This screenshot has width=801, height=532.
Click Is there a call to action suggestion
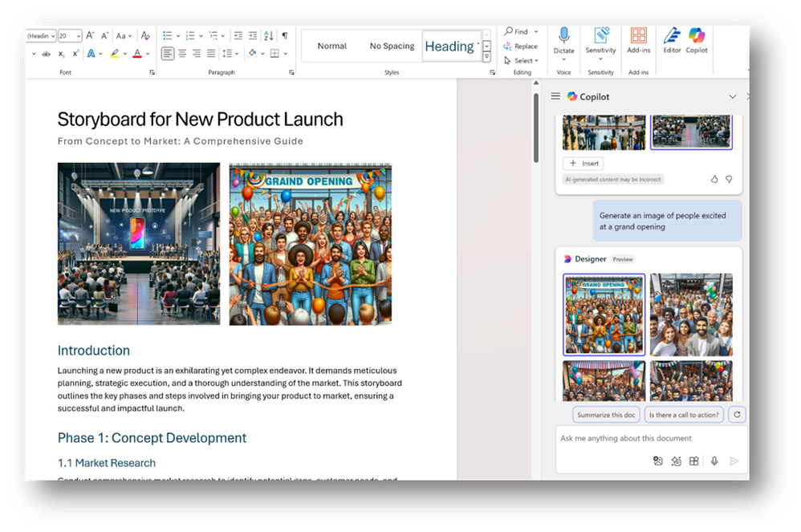point(684,415)
